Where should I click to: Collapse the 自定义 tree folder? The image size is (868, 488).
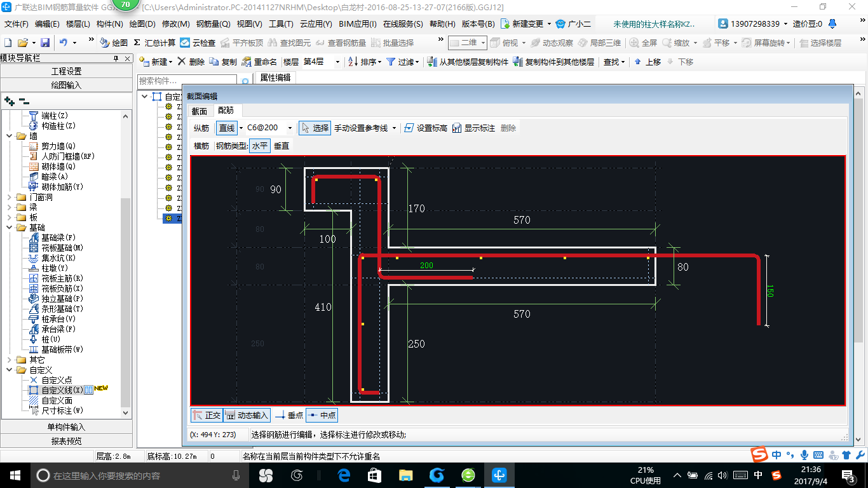point(9,370)
